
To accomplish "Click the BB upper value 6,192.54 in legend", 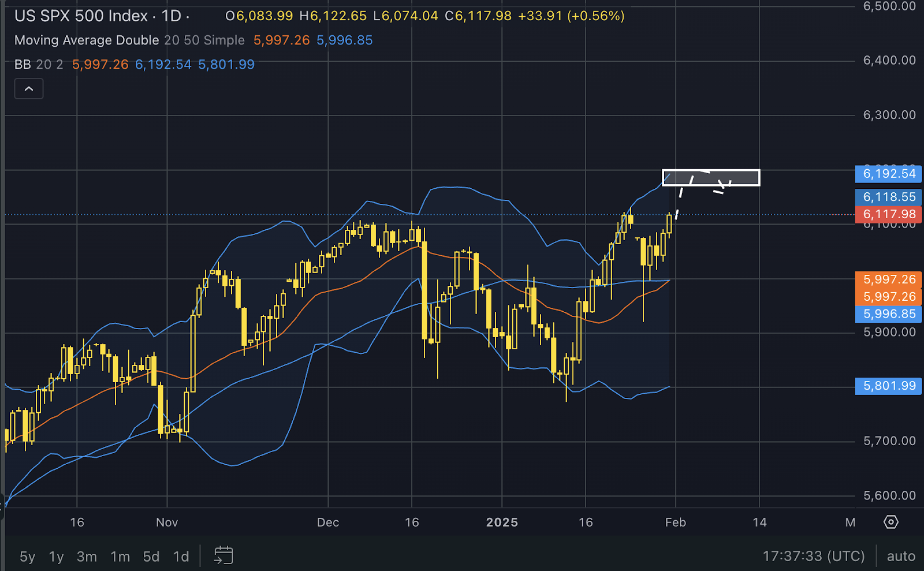I will [x=163, y=65].
